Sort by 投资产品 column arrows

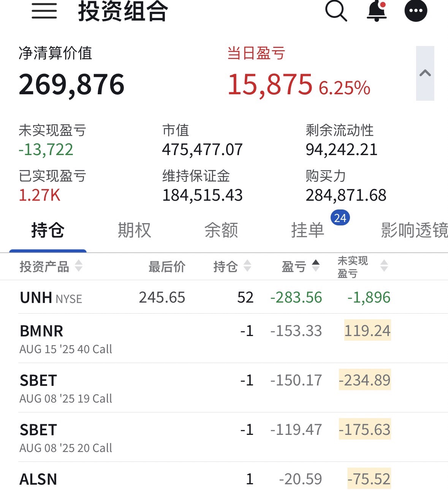[x=79, y=266]
